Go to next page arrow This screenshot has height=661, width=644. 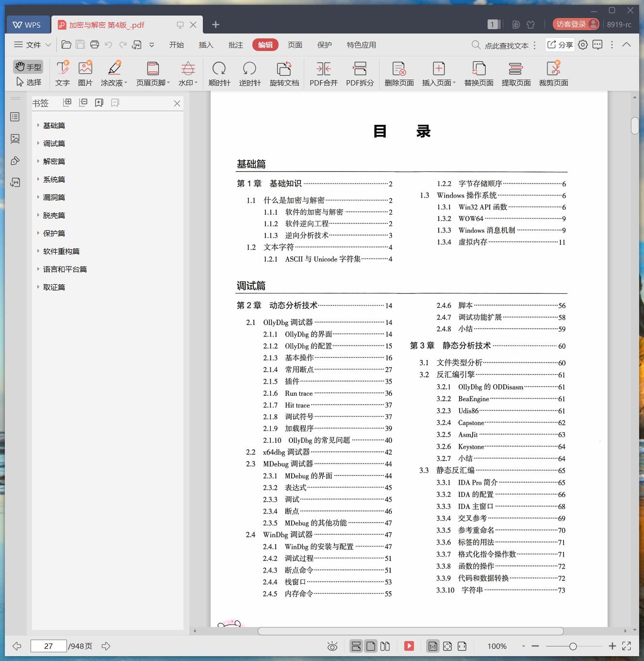pos(106,646)
